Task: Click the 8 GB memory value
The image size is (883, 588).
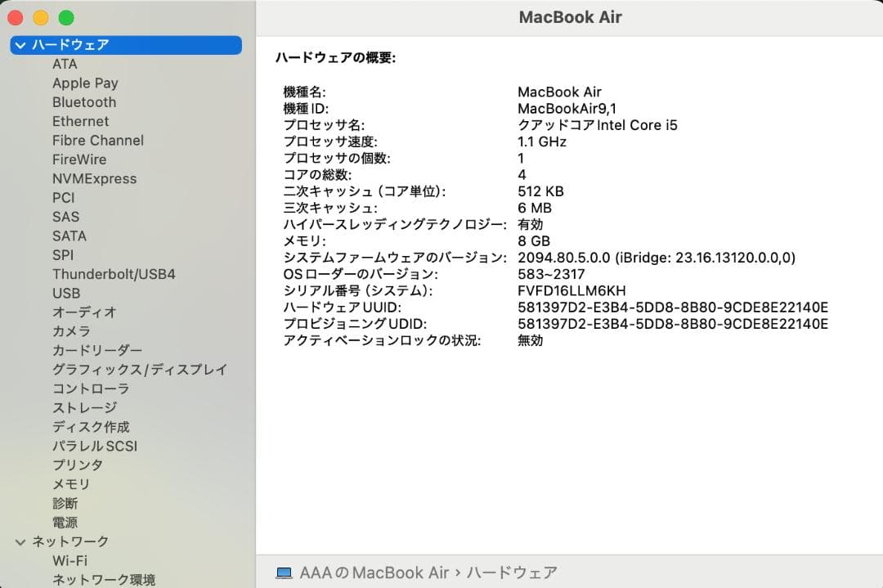Action: tap(534, 241)
